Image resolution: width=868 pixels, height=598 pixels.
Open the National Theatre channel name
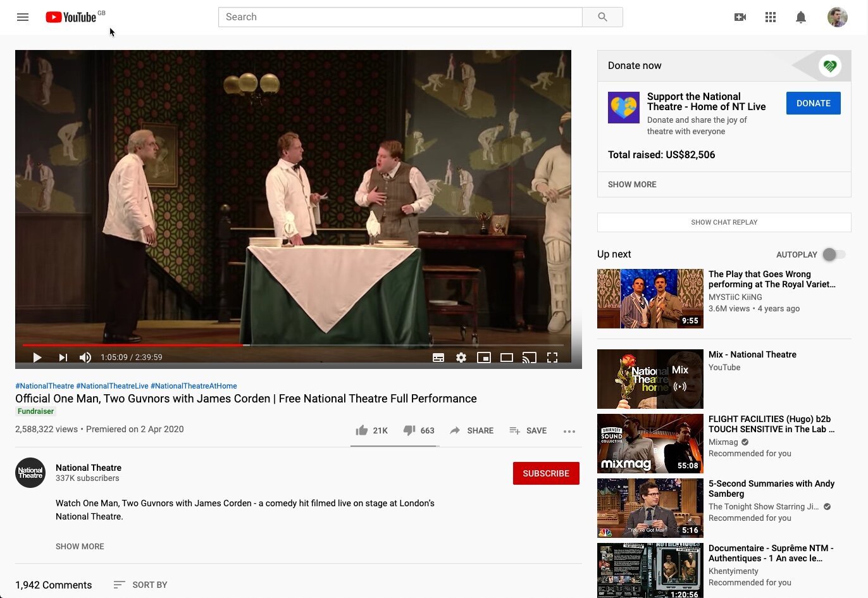click(x=89, y=468)
